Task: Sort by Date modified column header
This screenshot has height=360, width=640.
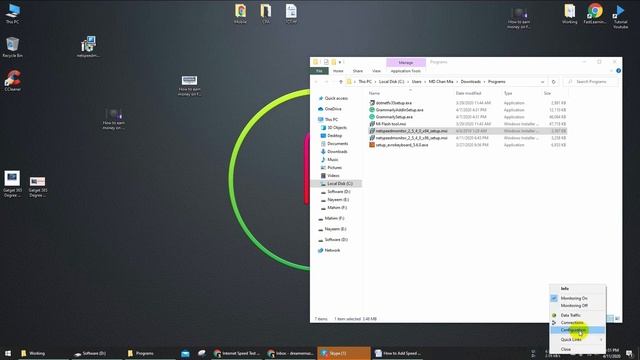Action: pyautogui.click(x=468, y=93)
